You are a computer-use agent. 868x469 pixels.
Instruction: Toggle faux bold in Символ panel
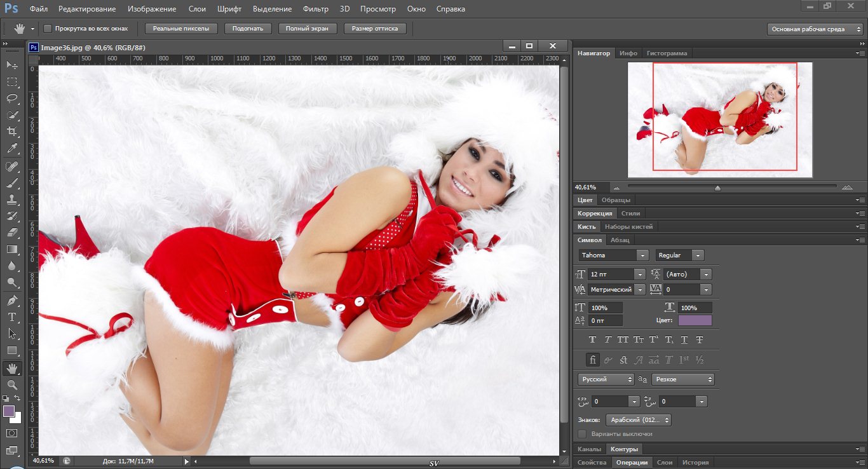point(593,340)
